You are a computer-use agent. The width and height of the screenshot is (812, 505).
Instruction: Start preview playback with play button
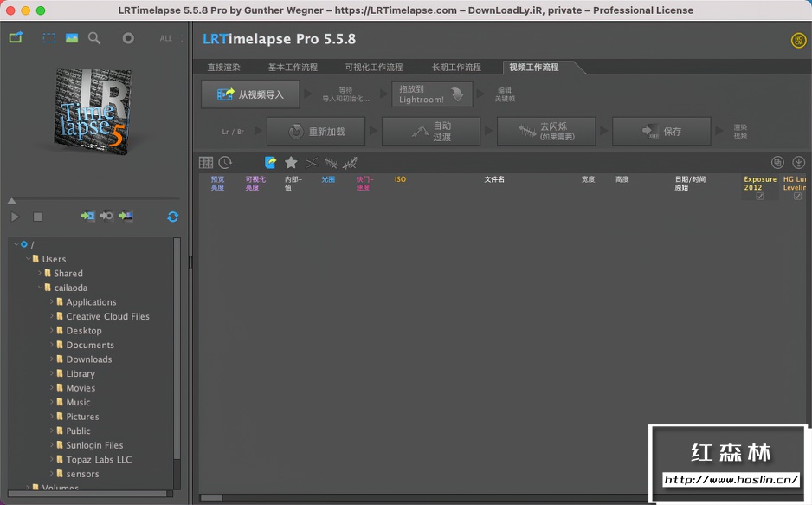(15, 217)
